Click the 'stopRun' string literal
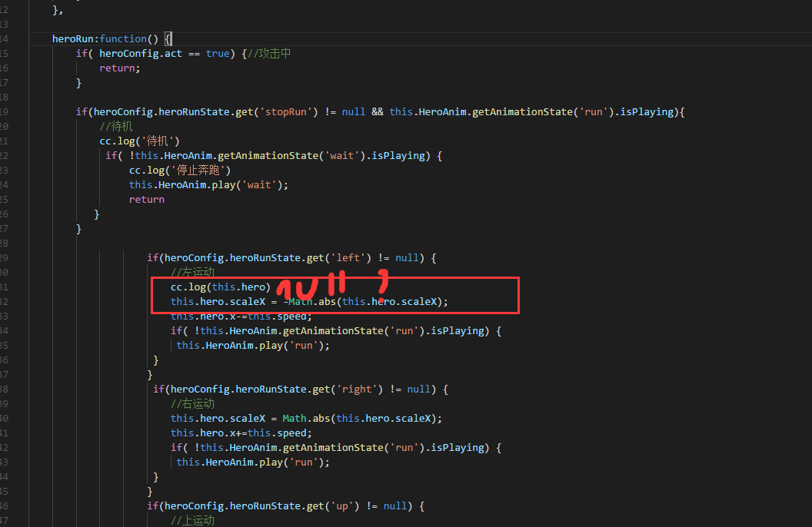The height and width of the screenshot is (527, 812). pos(288,111)
